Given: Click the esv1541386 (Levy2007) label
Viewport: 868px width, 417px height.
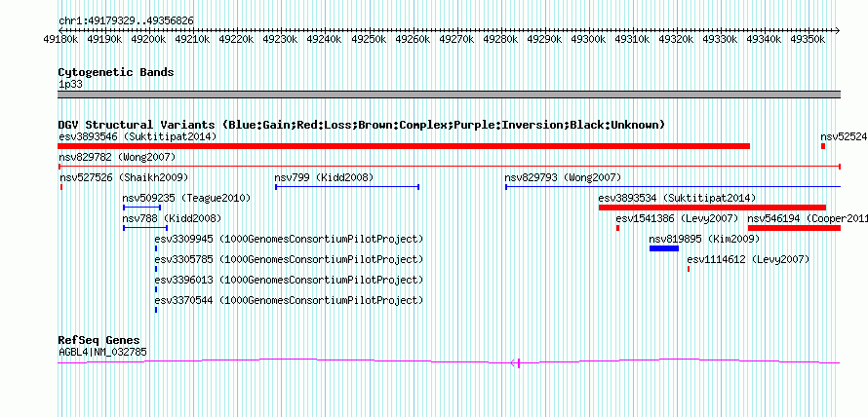Looking at the screenshot, I should [677, 218].
